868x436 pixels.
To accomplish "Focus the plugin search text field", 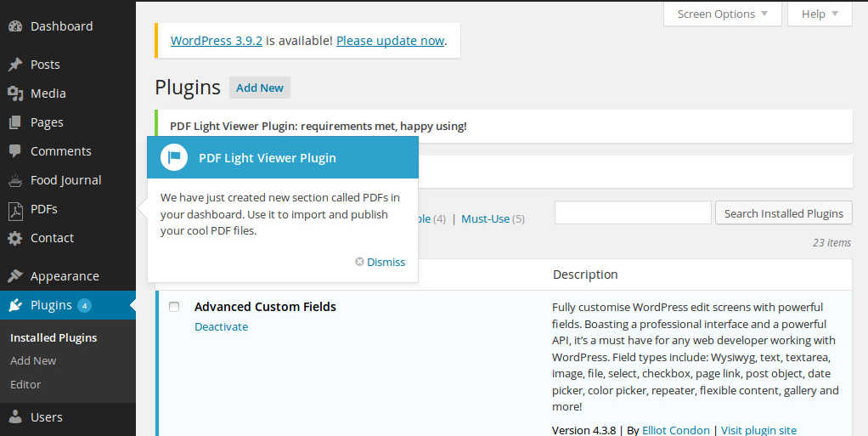I will coord(633,213).
